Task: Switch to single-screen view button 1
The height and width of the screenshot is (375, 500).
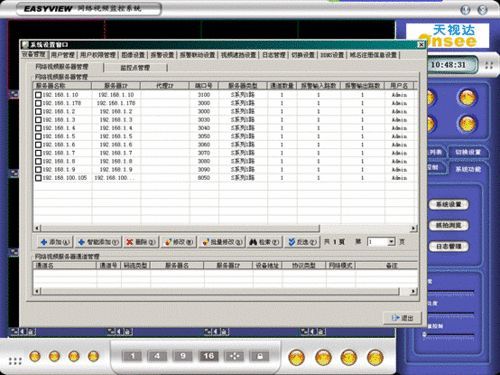Action: (132, 356)
